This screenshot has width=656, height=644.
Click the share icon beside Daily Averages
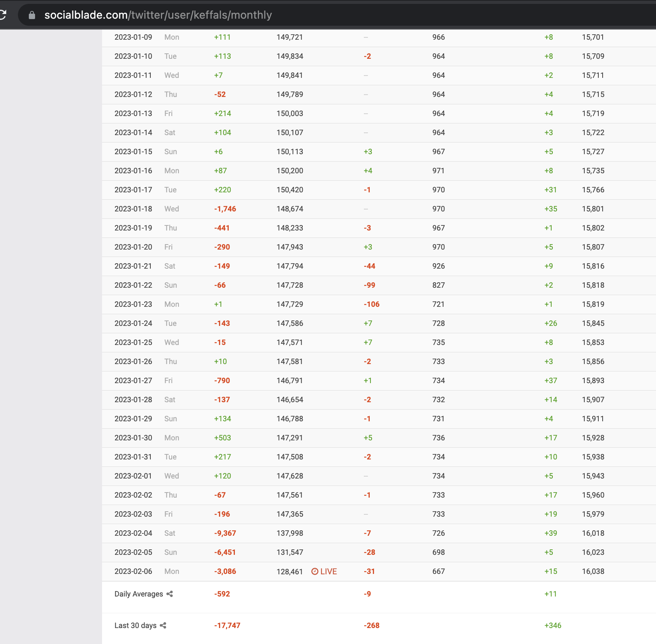[x=169, y=594]
